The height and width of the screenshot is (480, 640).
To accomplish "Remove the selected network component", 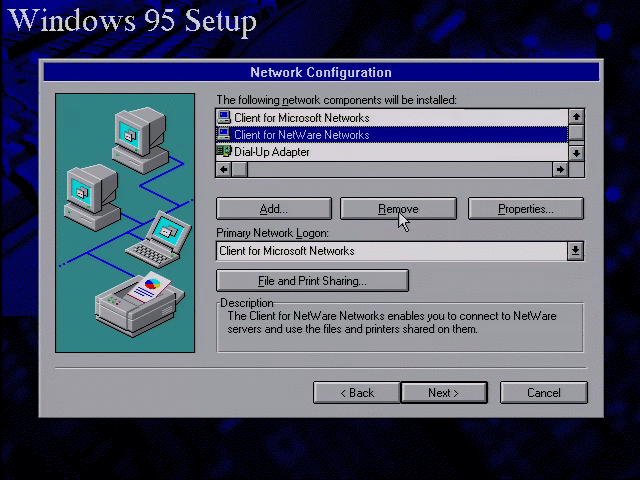I will point(398,209).
